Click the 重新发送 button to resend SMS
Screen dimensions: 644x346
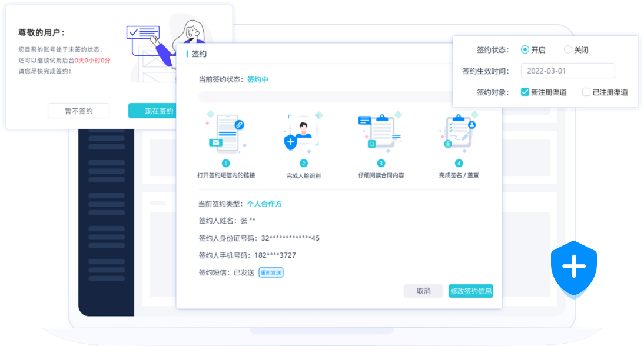(x=271, y=273)
